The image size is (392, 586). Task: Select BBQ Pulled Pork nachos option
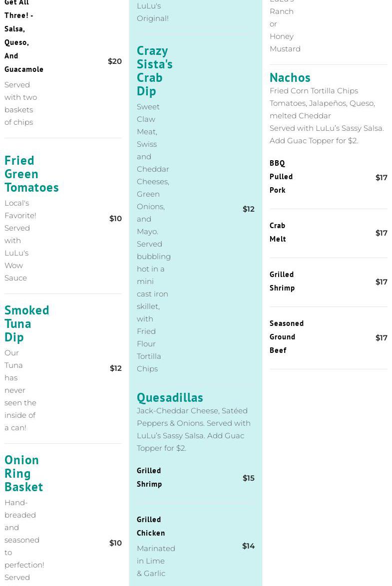pos(281,177)
